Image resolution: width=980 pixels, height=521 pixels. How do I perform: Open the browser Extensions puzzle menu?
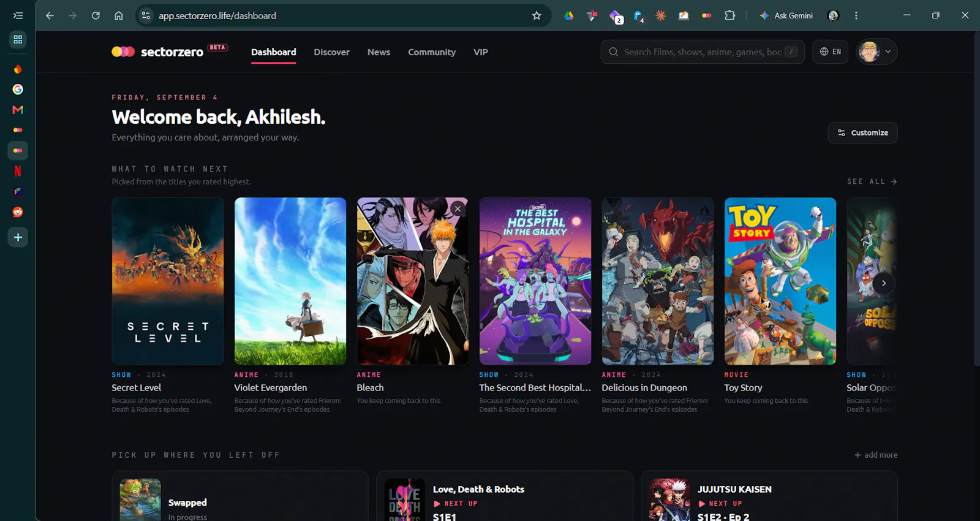(x=729, y=15)
